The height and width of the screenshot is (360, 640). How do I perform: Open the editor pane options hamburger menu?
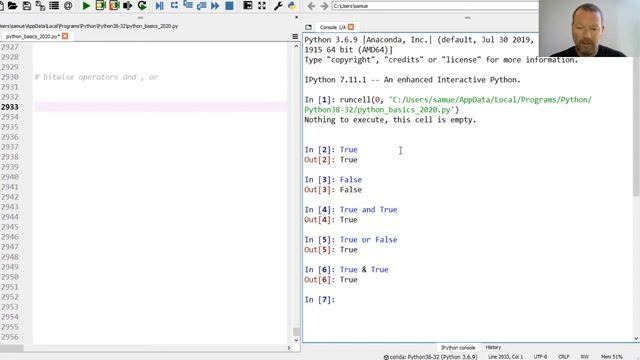(295, 36)
